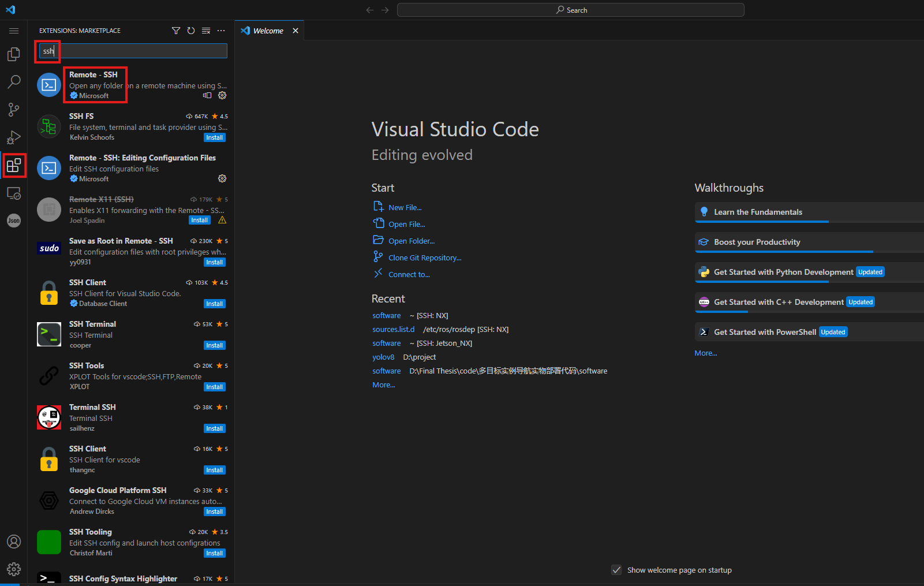Close the Welcome tab
924x586 pixels.
point(295,31)
